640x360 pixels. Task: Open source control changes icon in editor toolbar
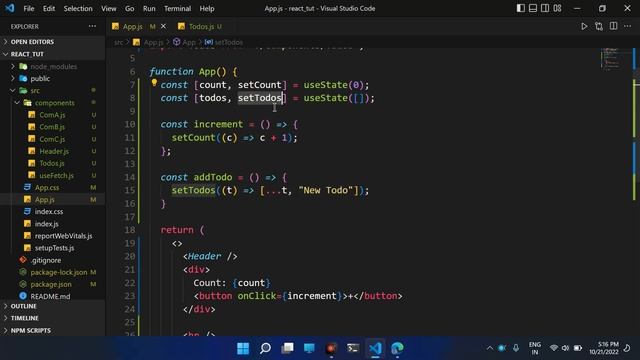pos(599,27)
